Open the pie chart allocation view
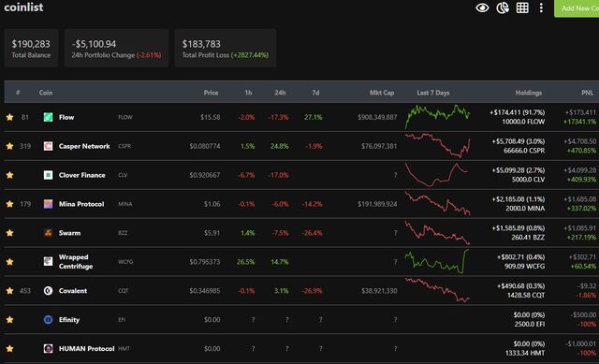Image resolution: width=599 pixels, height=364 pixels. click(x=503, y=7)
